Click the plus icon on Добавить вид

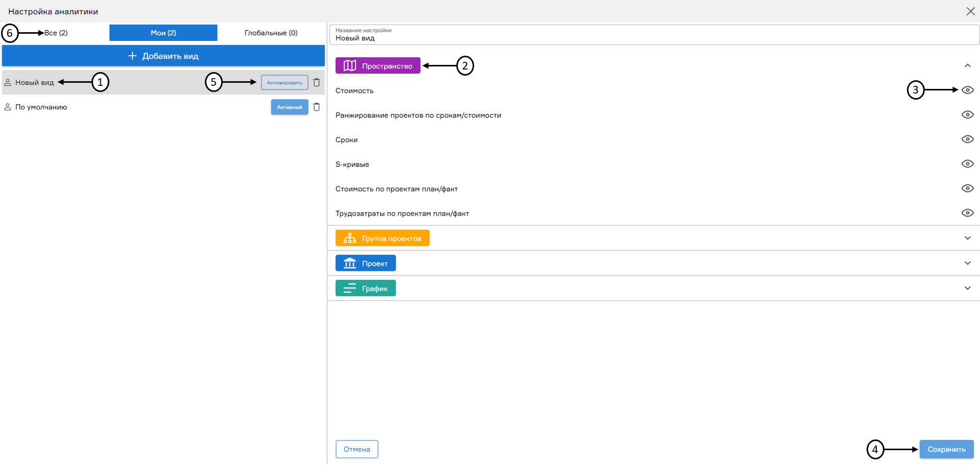(133, 56)
